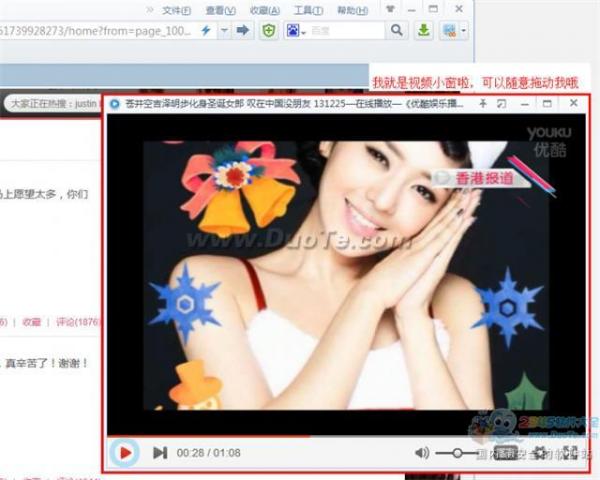
Task: Open the green download manager icon
Action: click(424, 30)
